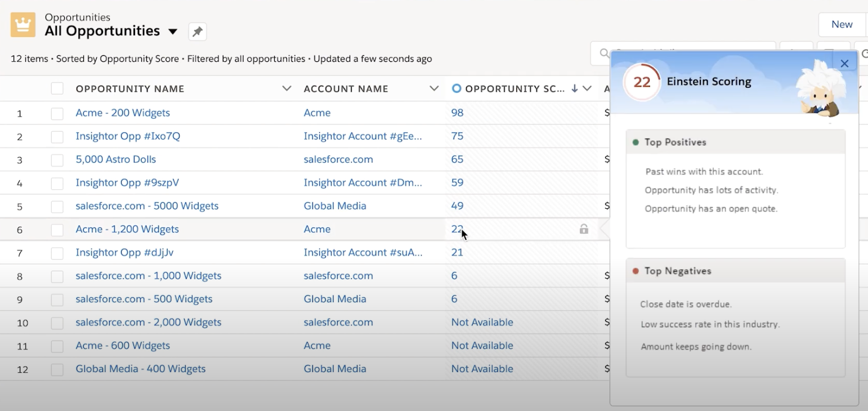Click the New button
The width and height of the screenshot is (868, 411).
coord(842,24)
